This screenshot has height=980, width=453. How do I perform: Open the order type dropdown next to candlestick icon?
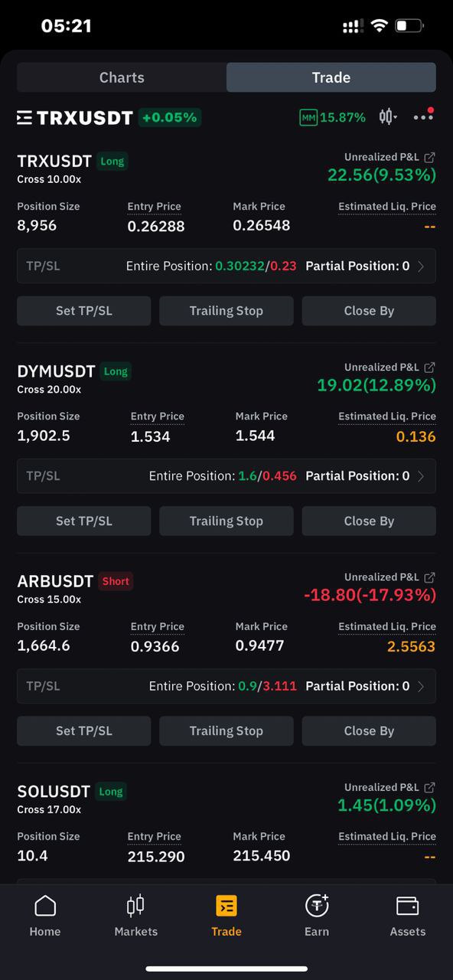click(396, 117)
